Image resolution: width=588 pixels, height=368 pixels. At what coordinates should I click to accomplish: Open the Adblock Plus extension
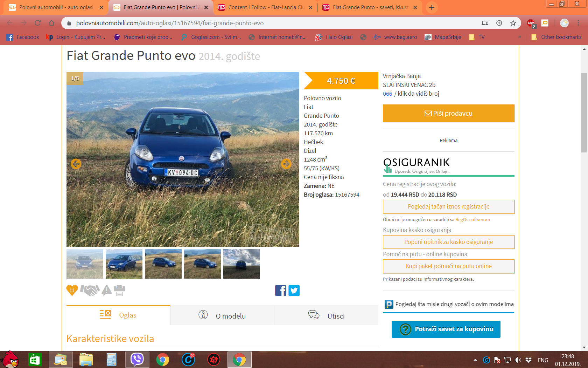click(531, 23)
